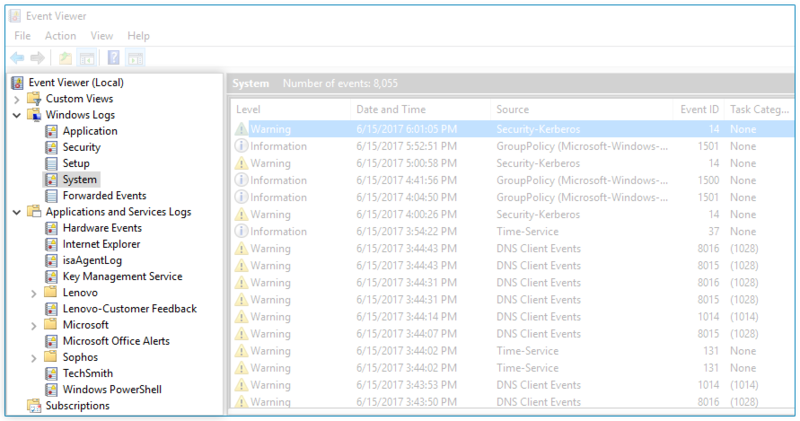Open the Action menu
The height and width of the screenshot is (421, 800).
(60, 36)
